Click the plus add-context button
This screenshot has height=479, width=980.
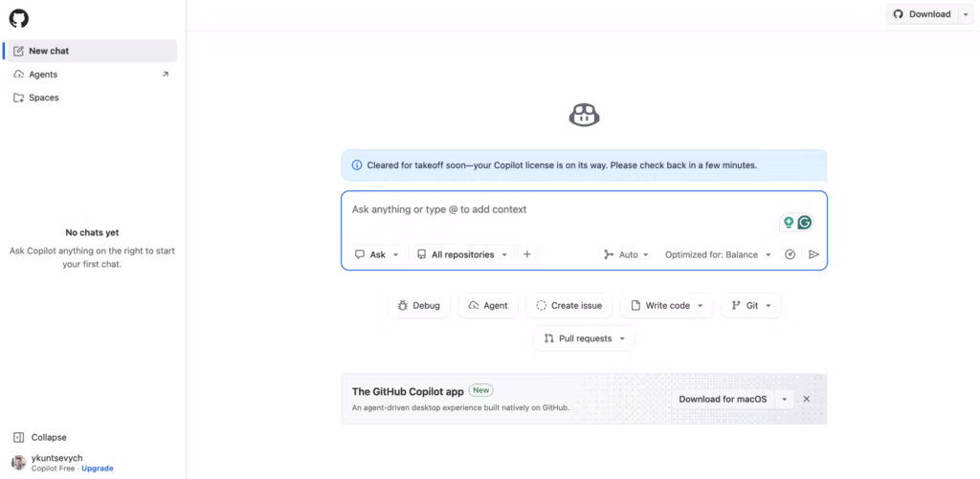527,255
